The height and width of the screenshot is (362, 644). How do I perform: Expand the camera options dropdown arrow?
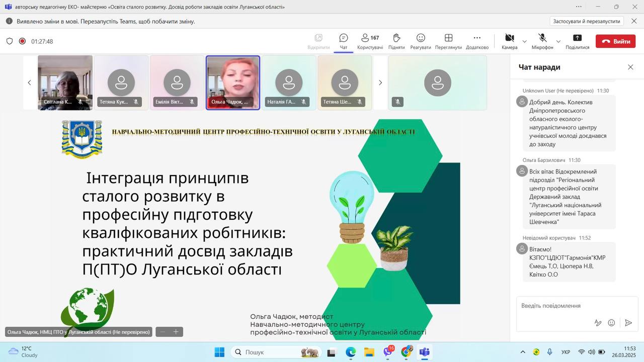(x=525, y=41)
